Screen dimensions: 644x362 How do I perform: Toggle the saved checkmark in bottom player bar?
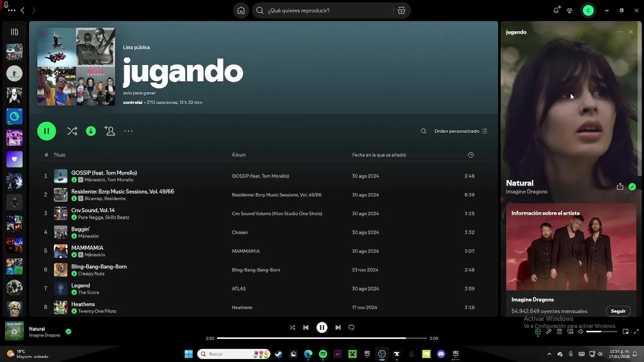pyautogui.click(x=68, y=332)
